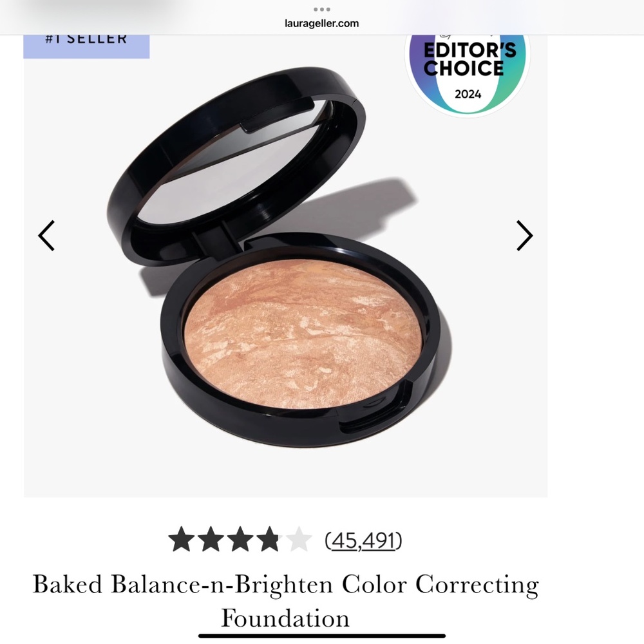The height and width of the screenshot is (644, 644).
Task: Tap the word Foundation in the title
Action: [x=285, y=618]
